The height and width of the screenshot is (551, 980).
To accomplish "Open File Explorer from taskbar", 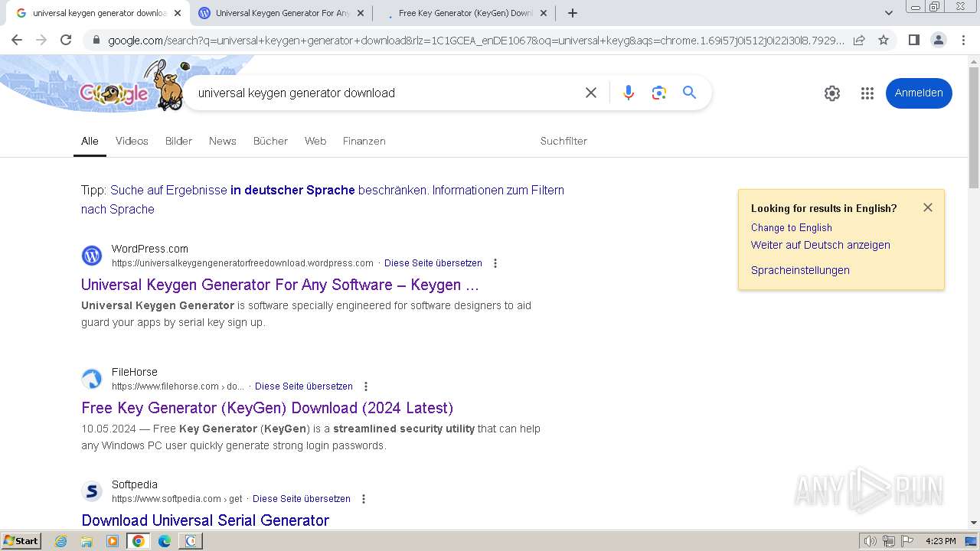I will pos(87,541).
